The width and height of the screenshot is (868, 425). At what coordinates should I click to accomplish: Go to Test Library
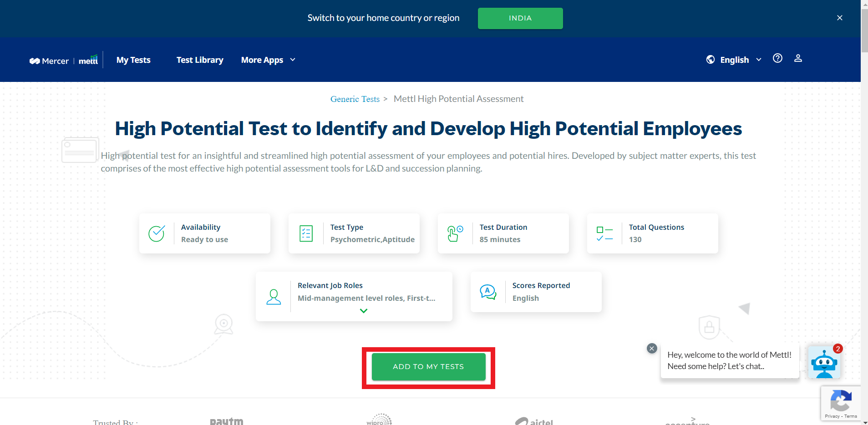(200, 60)
